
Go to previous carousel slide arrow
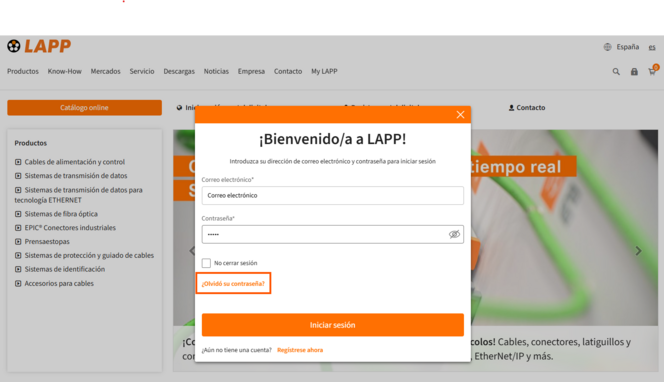[x=192, y=251]
